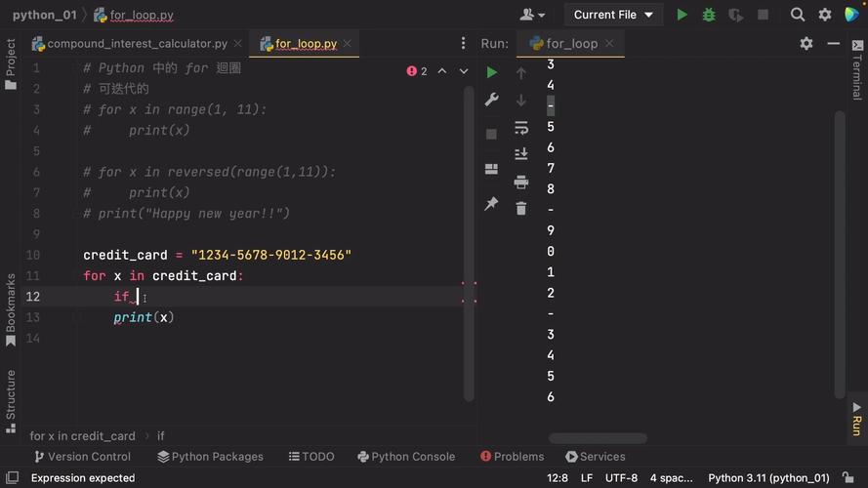Click for_loop.py breadcrumb in navigation bar
Screen dimensions: 868x488
(x=134, y=15)
